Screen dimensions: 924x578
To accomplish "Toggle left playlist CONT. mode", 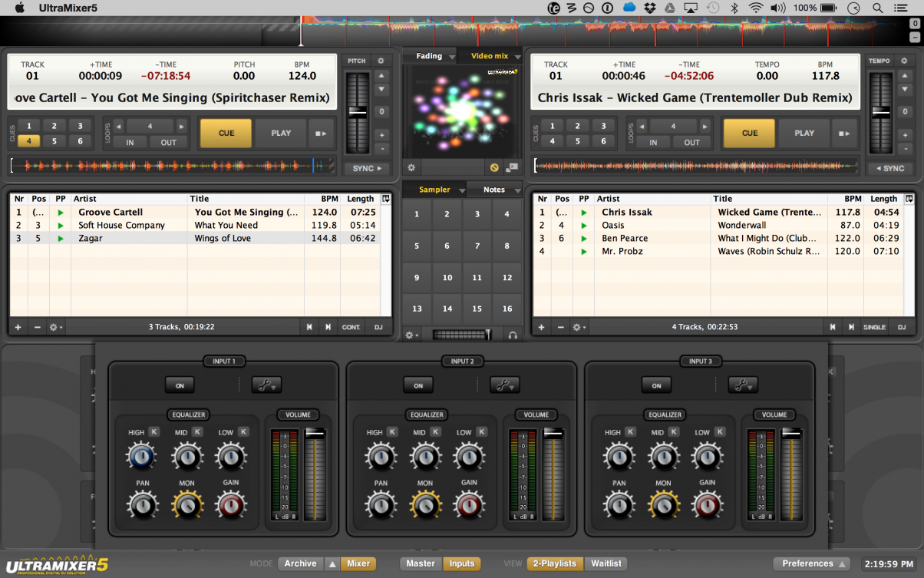I will click(x=351, y=327).
